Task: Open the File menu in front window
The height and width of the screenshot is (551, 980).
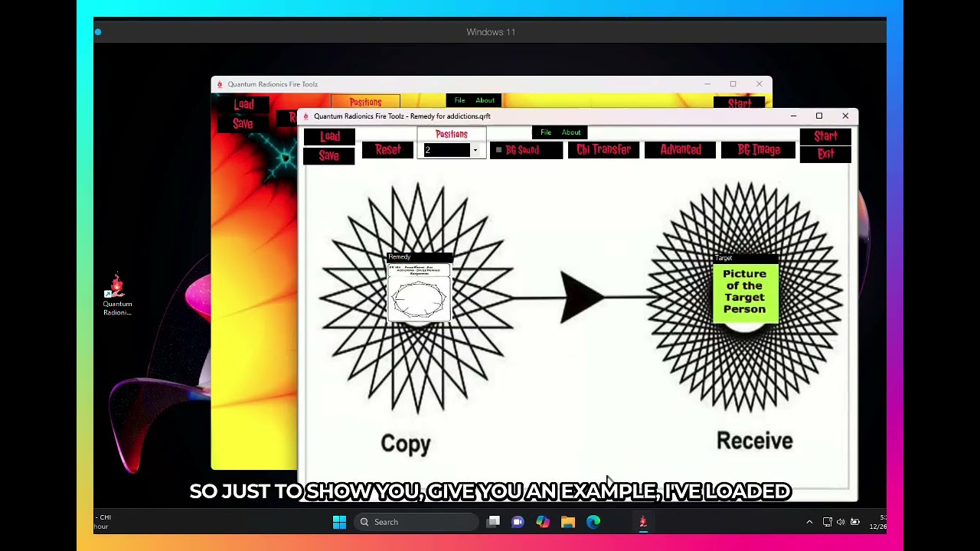Action: [x=546, y=132]
